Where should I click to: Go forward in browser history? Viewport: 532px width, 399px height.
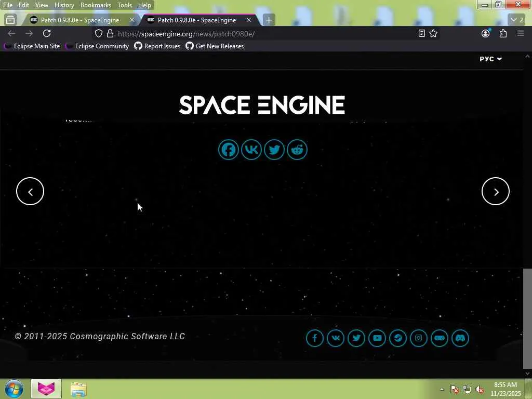pyautogui.click(x=29, y=33)
